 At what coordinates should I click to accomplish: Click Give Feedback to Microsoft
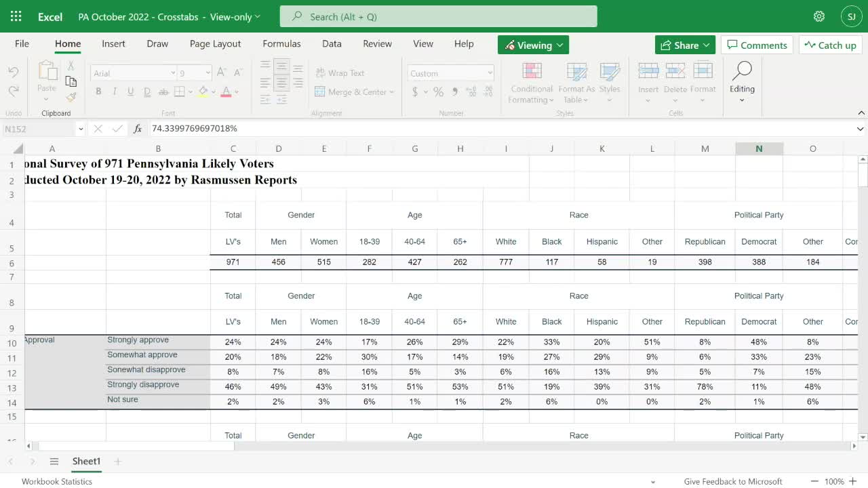click(733, 481)
